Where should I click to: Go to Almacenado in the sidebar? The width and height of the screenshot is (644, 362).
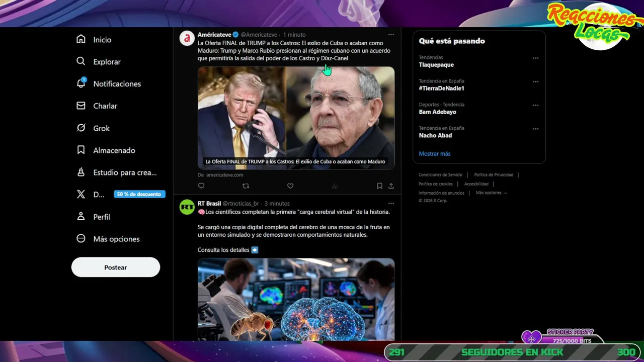[x=114, y=150]
